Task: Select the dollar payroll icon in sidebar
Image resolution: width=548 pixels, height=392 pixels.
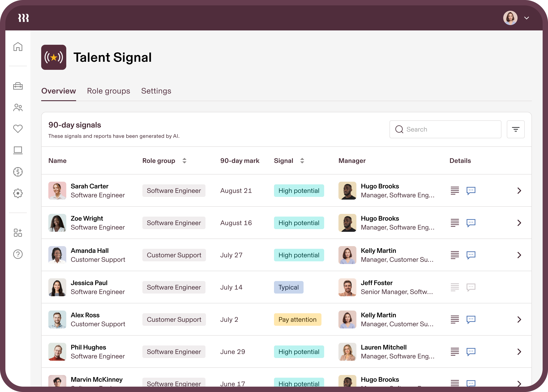Action: [x=18, y=172]
